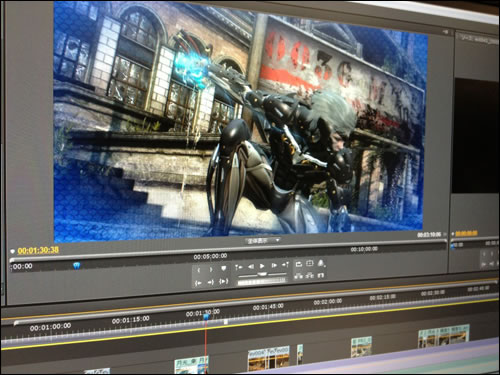Add an unnumbered marker with the marker icon
Screen dimensions: 500x375
224,268
